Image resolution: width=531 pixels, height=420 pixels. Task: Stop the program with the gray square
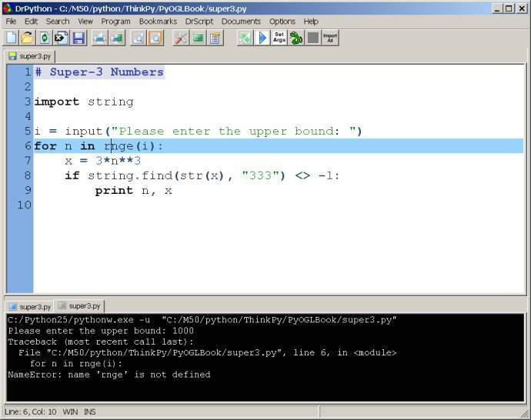point(313,38)
